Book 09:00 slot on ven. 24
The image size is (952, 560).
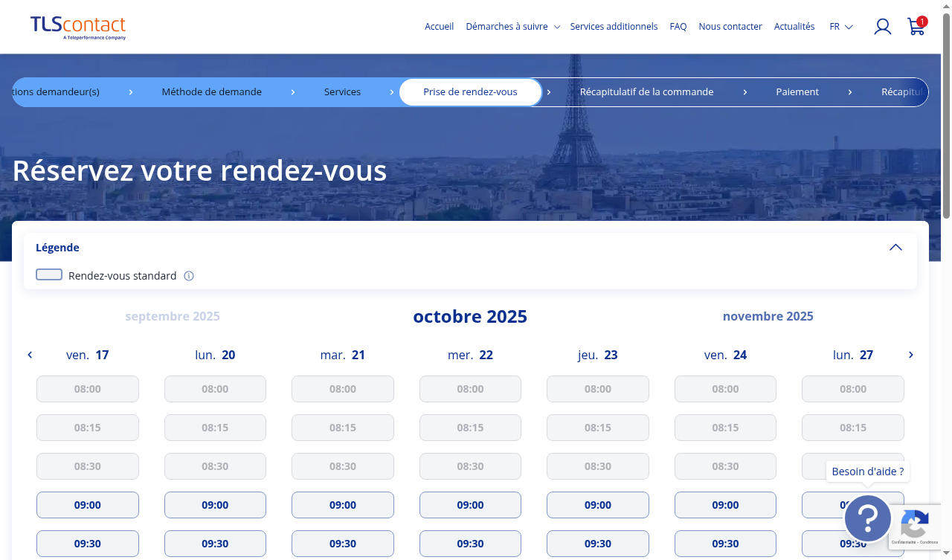point(725,505)
